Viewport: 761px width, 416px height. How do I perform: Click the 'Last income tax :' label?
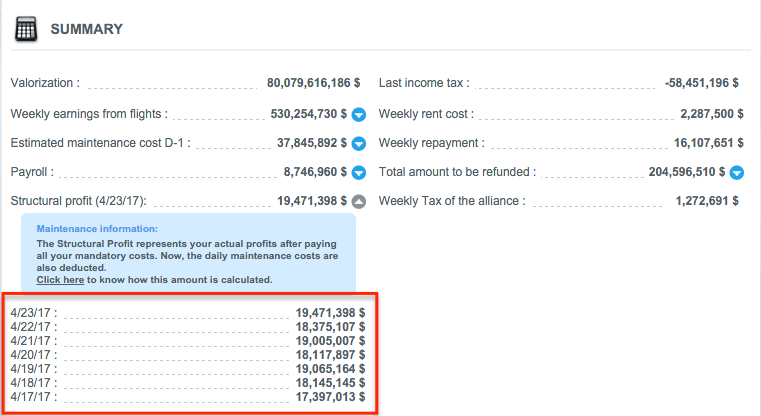tap(424, 83)
